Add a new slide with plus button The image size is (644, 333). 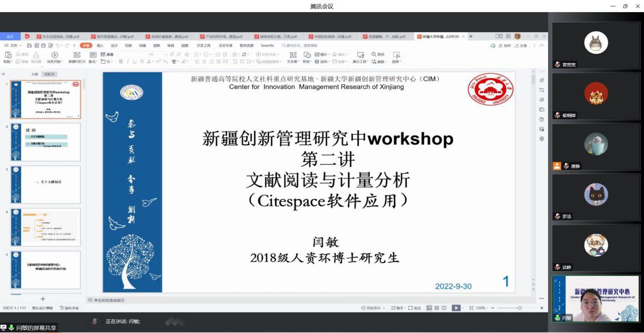click(43, 299)
